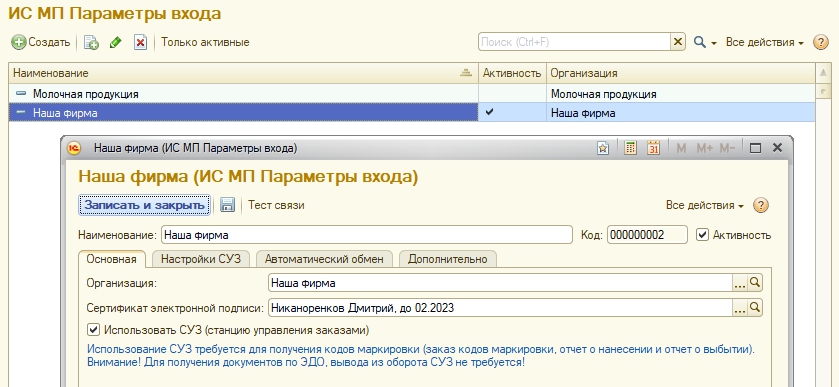The width and height of the screenshot is (839, 387).
Task: Run Тест связи
Action: (x=276, y=205)
